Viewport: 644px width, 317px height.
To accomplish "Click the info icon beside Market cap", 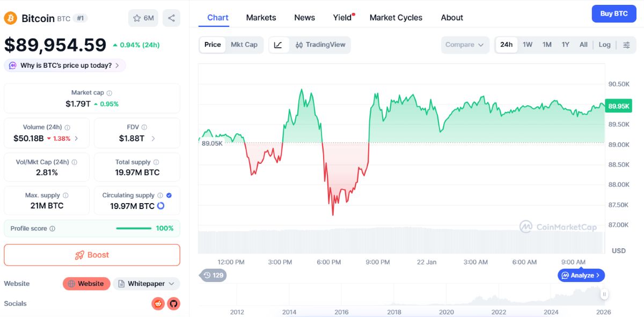I will [x=109, y=93].
